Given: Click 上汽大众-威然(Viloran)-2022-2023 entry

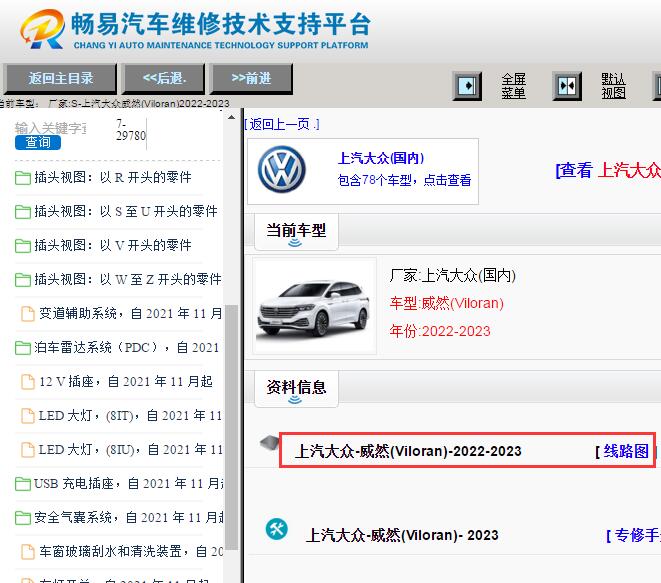Looking at the screenshot, I should pyautogui.click(x=408, y=451).
